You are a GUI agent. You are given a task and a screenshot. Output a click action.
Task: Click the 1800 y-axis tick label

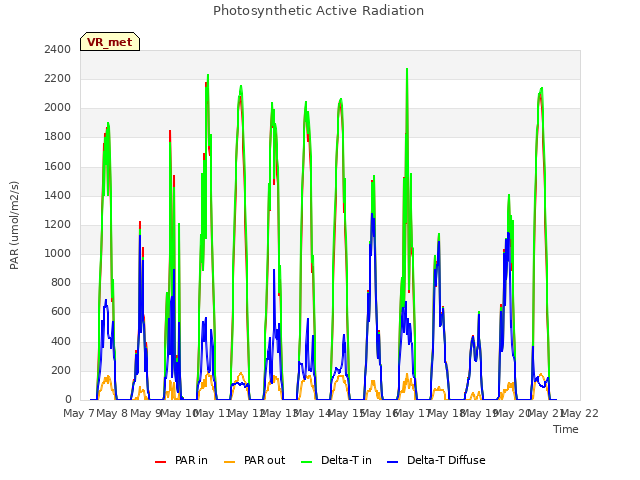click(58, 137)
